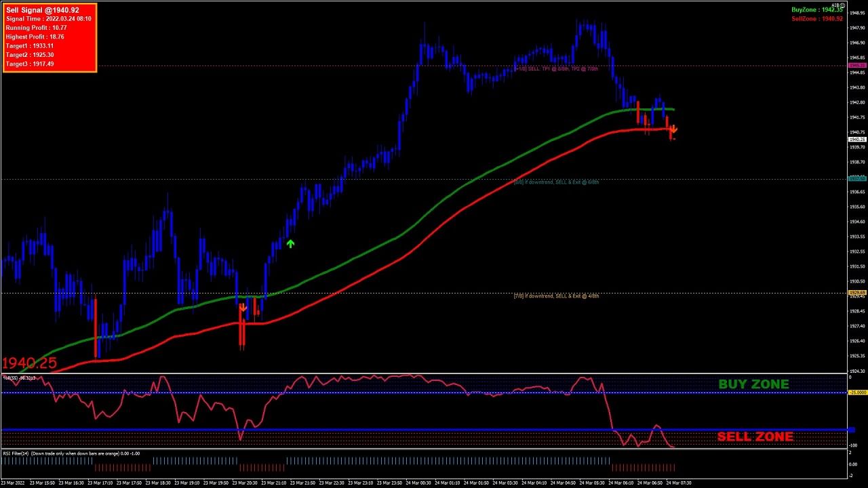Click the teal price tag on the scale

[858, 178]
